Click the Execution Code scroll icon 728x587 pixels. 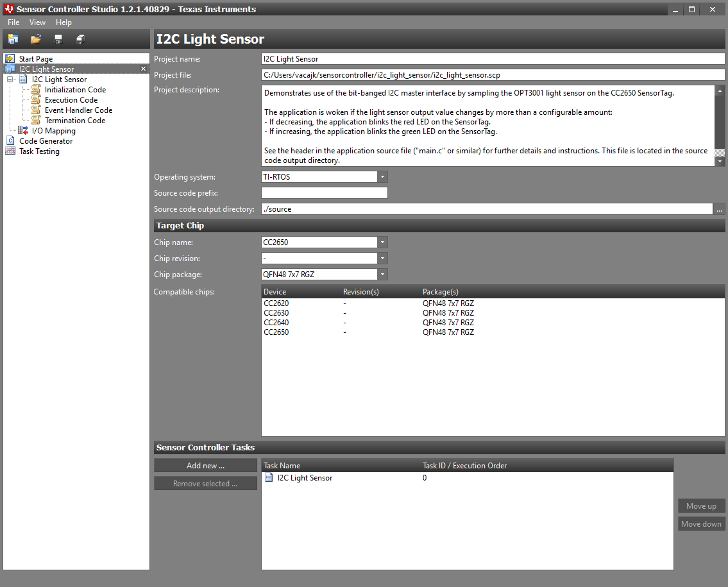click(x=36, y=99)
